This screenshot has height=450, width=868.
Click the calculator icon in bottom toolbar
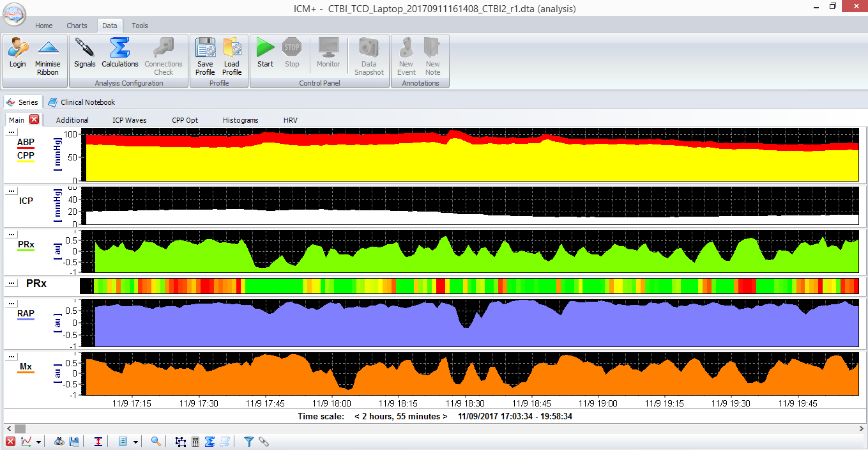pyautogui.click(x=195, y=442)
